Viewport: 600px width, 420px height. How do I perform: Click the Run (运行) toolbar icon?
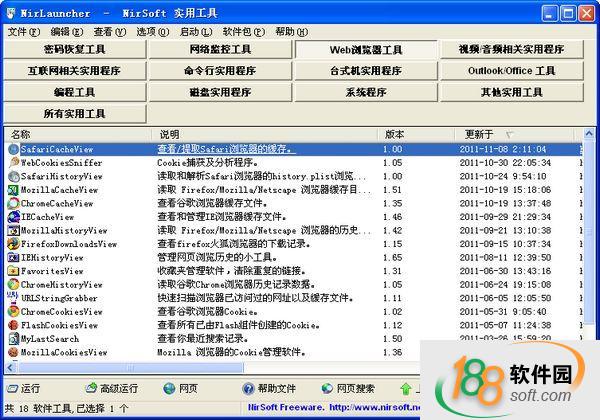[11, 388]
